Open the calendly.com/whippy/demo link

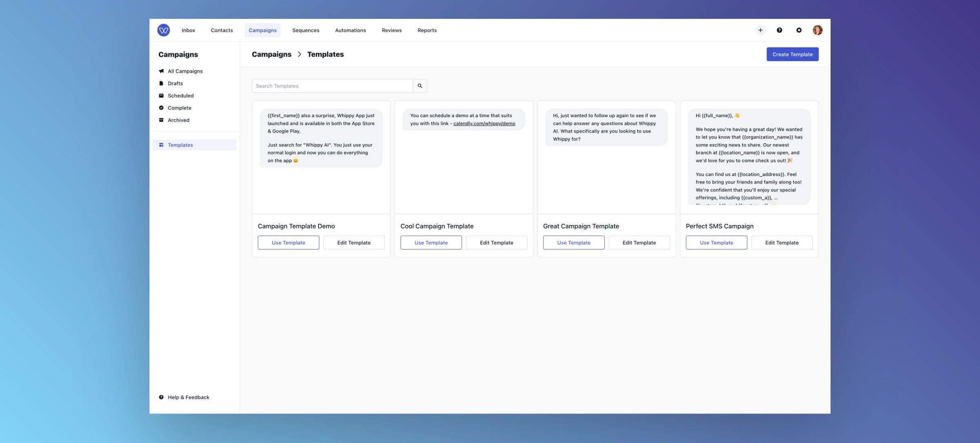[483, 123]
